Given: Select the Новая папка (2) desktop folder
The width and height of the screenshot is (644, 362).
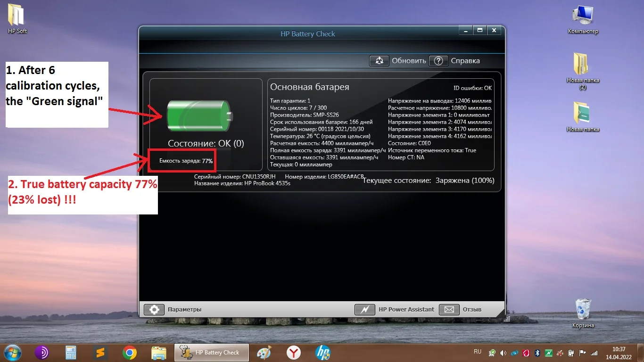Looking at the screenshot, I should coord(583,71).
